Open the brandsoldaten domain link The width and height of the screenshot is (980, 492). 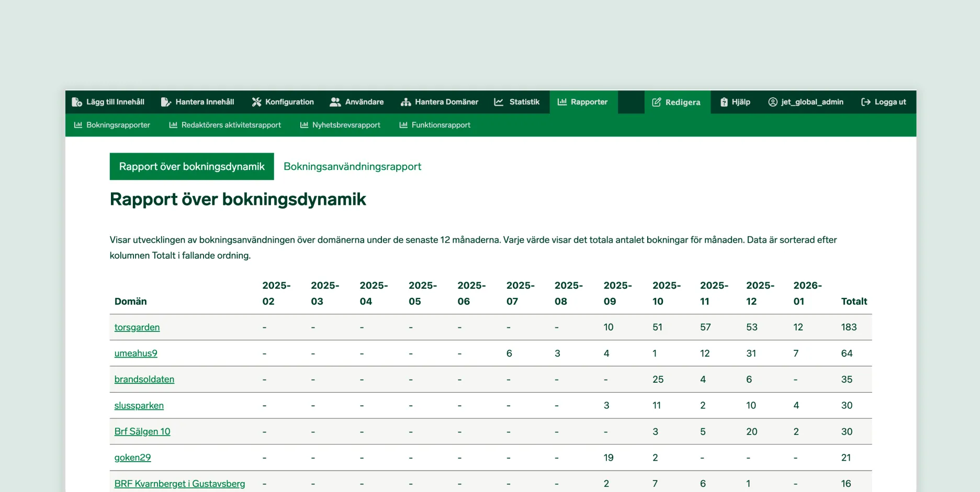(x=144, y=380)
